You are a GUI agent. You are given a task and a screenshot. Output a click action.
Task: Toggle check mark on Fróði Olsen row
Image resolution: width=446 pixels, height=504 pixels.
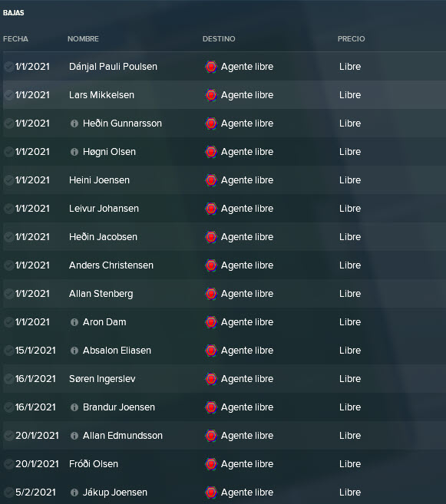(x=8, y=464)
